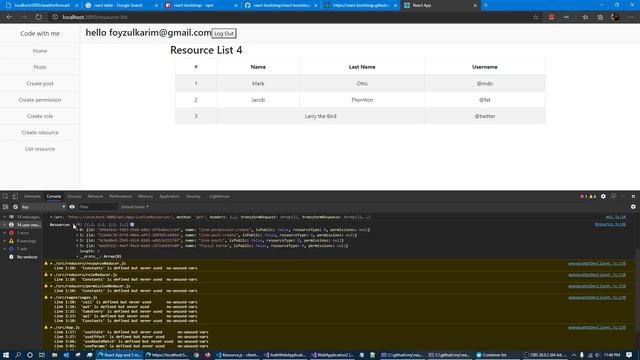
Task: Open the Default levels dropdown
Action: pos(135,207)
